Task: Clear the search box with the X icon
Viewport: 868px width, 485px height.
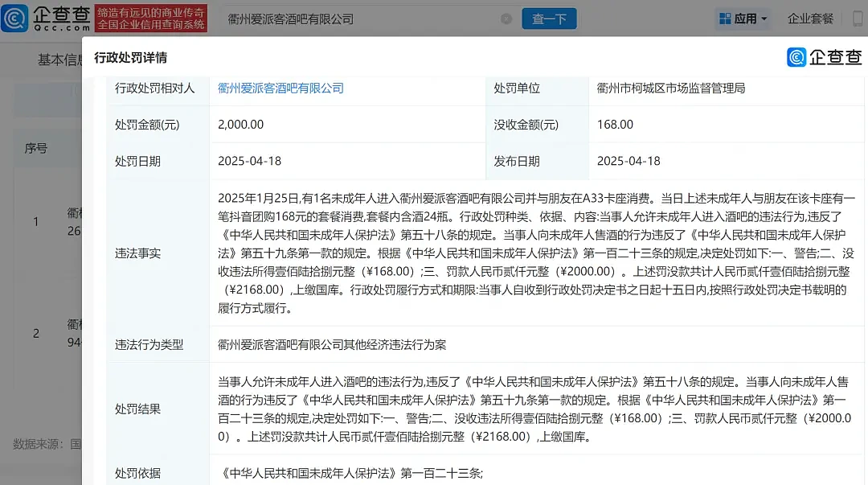Action: pyautogui.click(x=506, y=18)
